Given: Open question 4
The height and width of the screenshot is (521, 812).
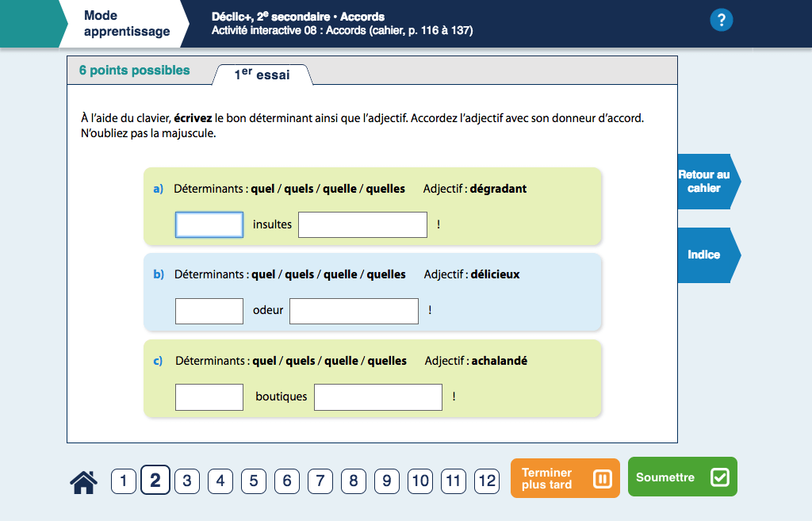Looking at the screenshot, I should [220, 481].
